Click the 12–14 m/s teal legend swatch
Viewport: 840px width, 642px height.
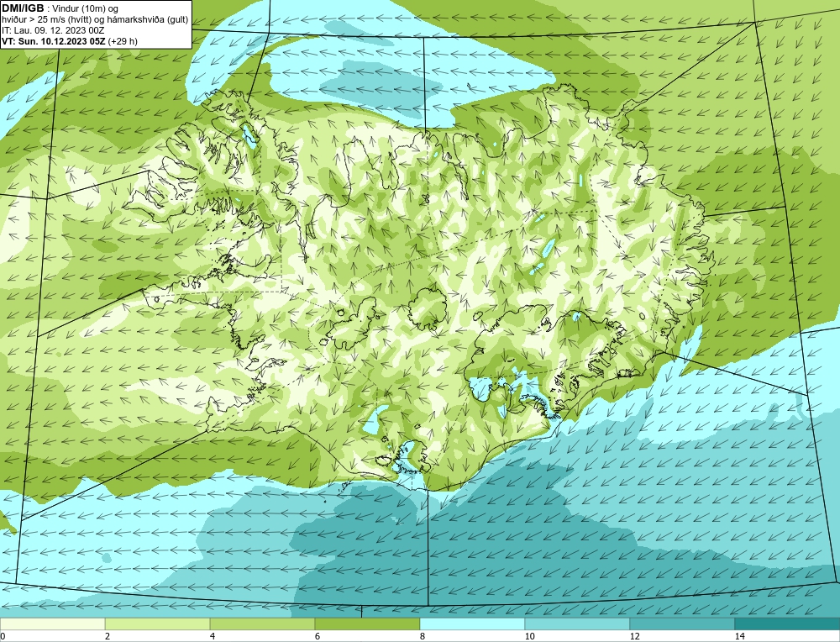tap(682, 624)
